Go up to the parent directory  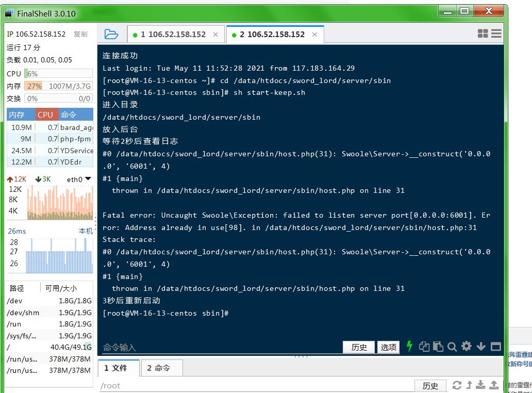469,385
